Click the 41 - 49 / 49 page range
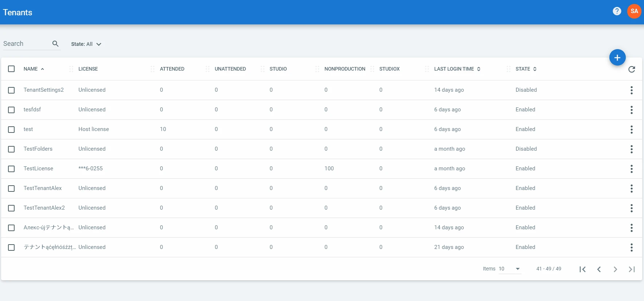The image size is (644, 301). (x=549, y=269)
